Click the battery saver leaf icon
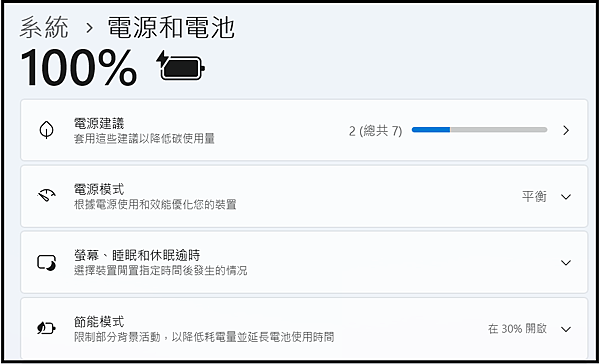The height and width of the screenshot is (364, 600). point(47,328)
